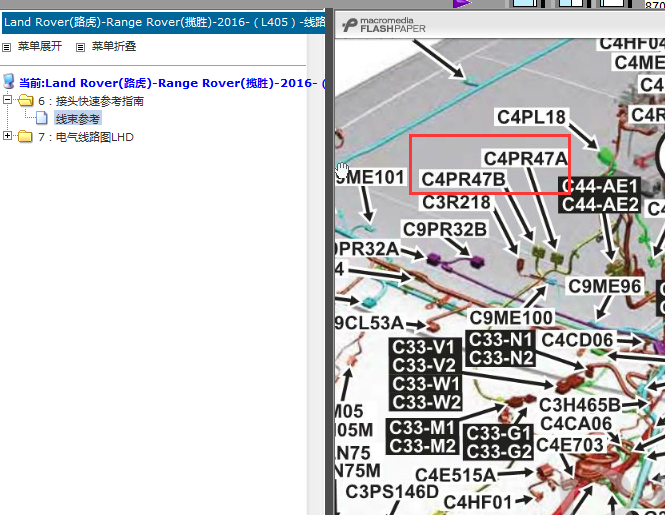This screenshot has width=665, height=515.
Task: Click the C4HF01 connector label
Action: click(x=478, y=502)
